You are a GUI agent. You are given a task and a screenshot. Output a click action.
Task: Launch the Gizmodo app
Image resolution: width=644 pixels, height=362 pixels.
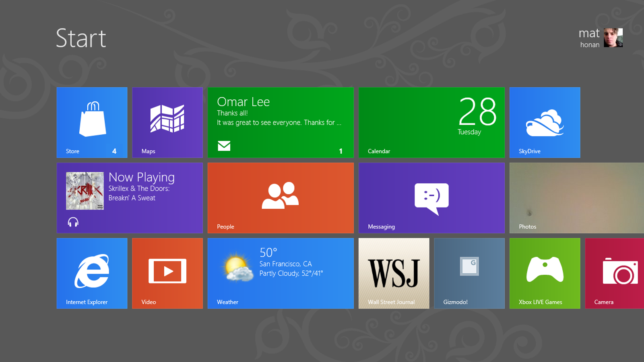[469, 273]
